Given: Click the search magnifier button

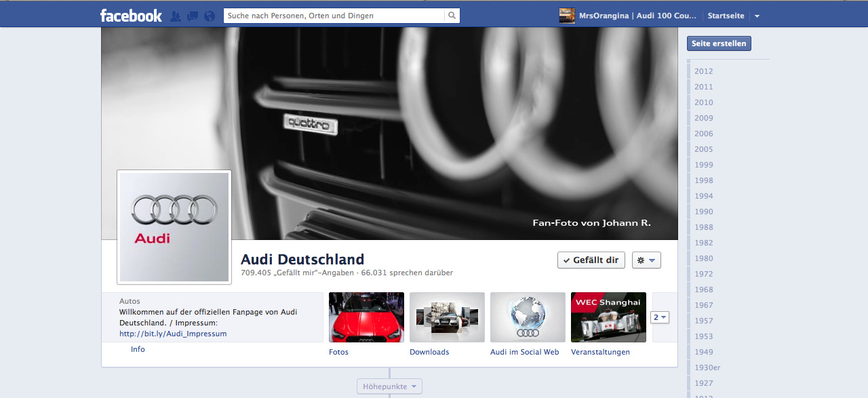Looking at the screenshot, I should click(452, 16).
